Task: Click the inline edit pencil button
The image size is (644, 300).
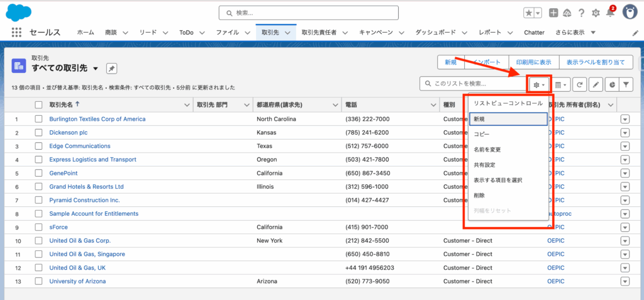Action: [x=596, y=85]
